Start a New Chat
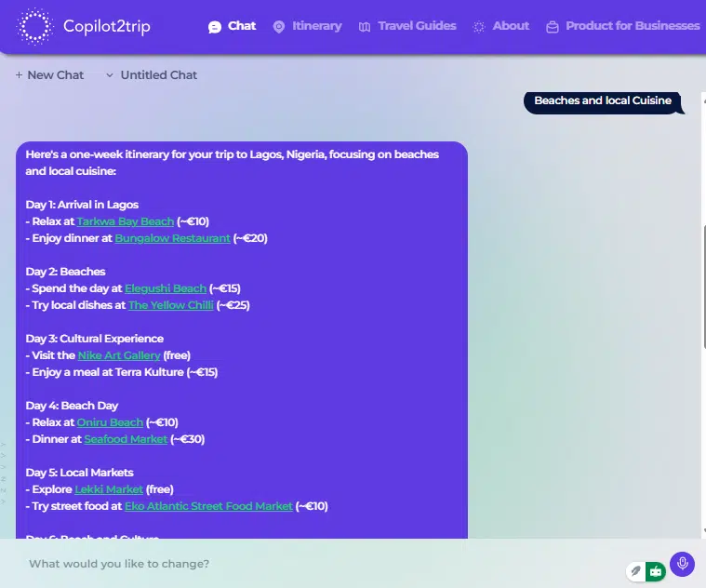 pyautogui.click(x=49, y=74)
